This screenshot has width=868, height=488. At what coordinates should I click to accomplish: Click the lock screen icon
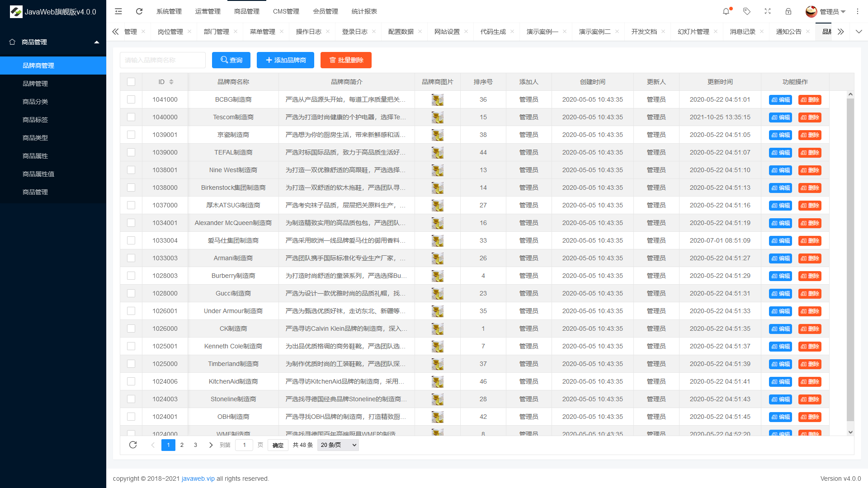788,11
